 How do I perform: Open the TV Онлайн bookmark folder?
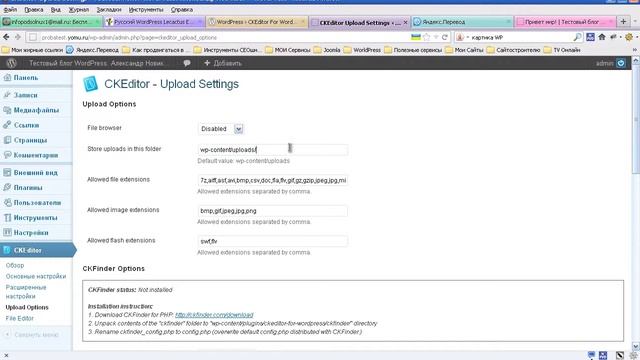tap(562, 50)
